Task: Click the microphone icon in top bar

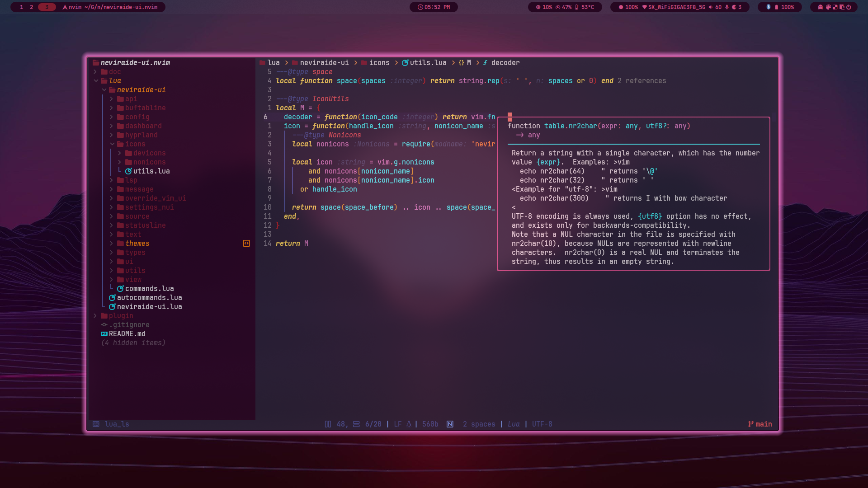Action: 727,7
